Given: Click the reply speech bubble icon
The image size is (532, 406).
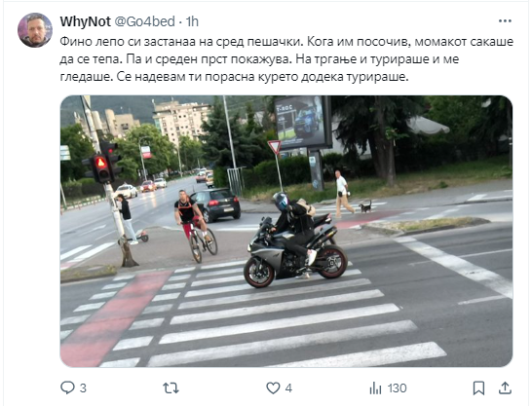Looking at the screenshot, I should point(67,388).
